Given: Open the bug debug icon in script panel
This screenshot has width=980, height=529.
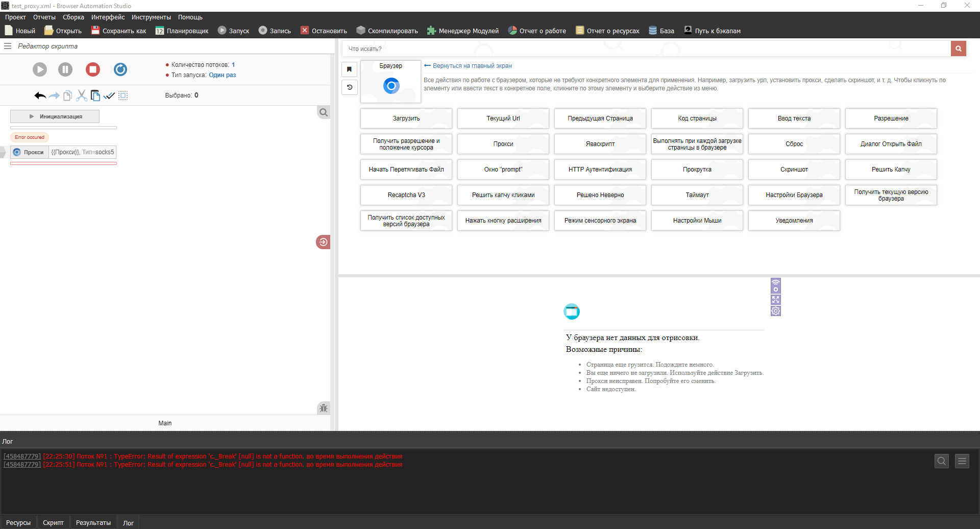Looking at the screenshot, I should coord(323,408).
